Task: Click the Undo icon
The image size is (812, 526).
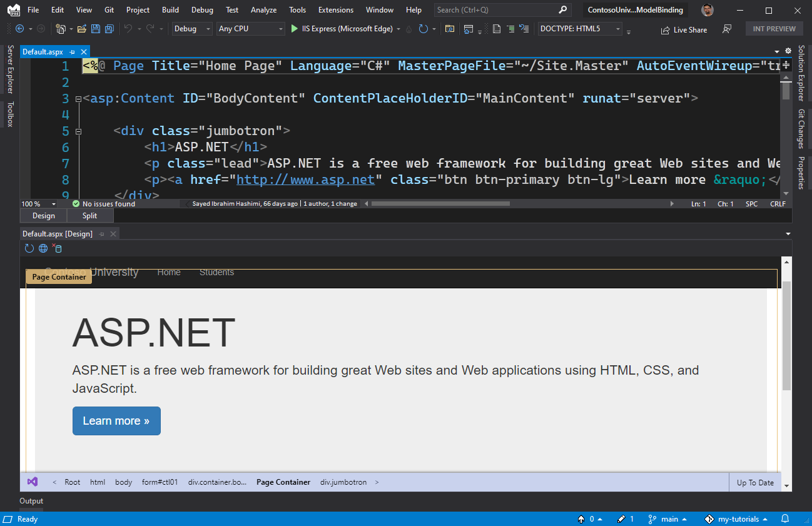Action: point(129,29)
